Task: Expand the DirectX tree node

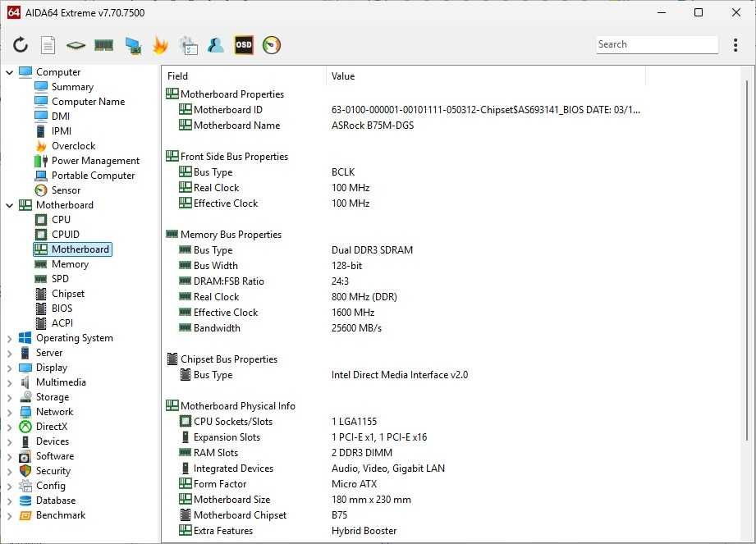Action: tap(9, 427)
